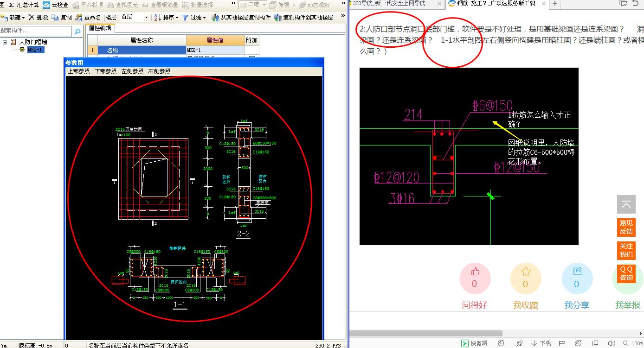Open 左侧参照 menu in 参数图 window

(x=132, y=71)
